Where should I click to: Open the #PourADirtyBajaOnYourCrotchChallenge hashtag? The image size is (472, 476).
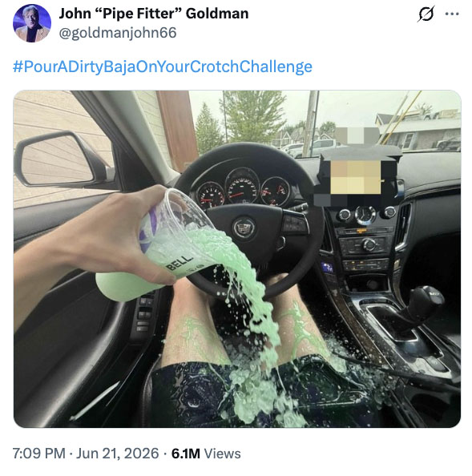coord(163,67)
